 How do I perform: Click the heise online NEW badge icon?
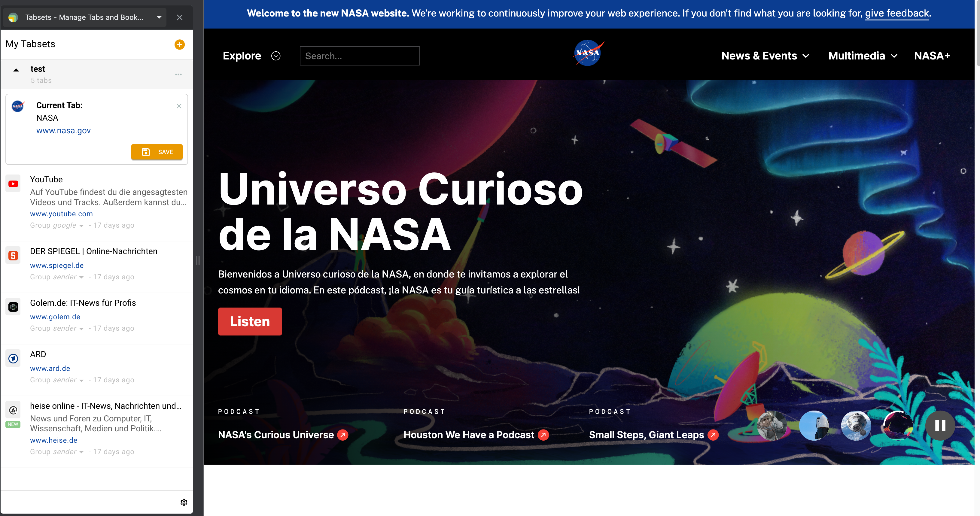(x=13, y=425)
